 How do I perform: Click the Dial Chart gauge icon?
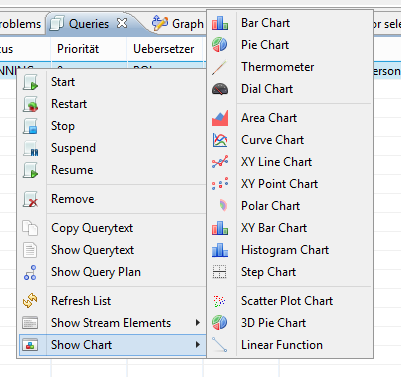220,89
